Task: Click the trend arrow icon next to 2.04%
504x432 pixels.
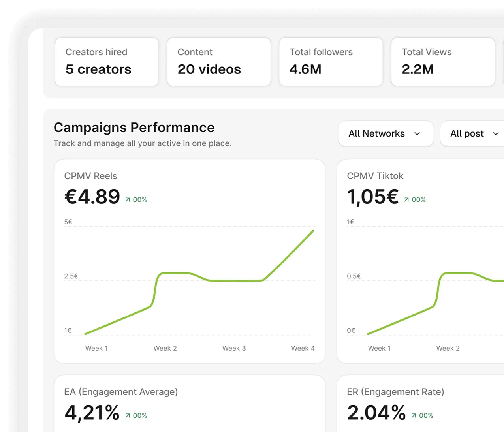Action: (414, 415)
